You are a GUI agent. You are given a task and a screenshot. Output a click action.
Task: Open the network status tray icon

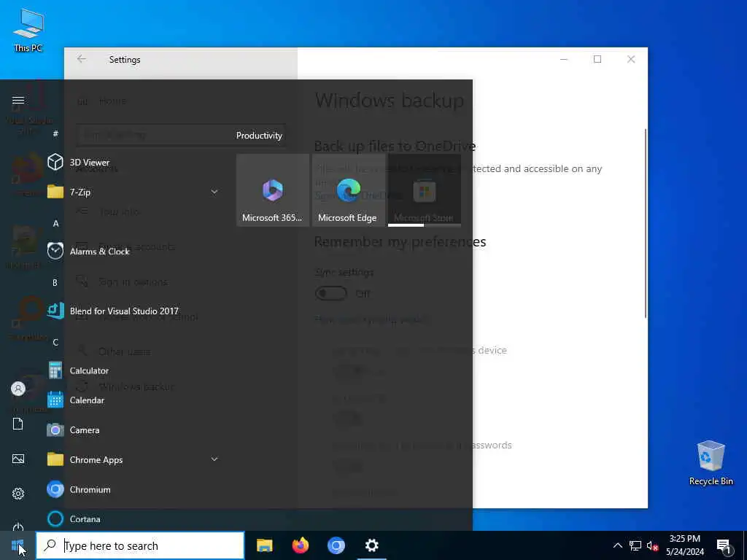pos(635,545)
